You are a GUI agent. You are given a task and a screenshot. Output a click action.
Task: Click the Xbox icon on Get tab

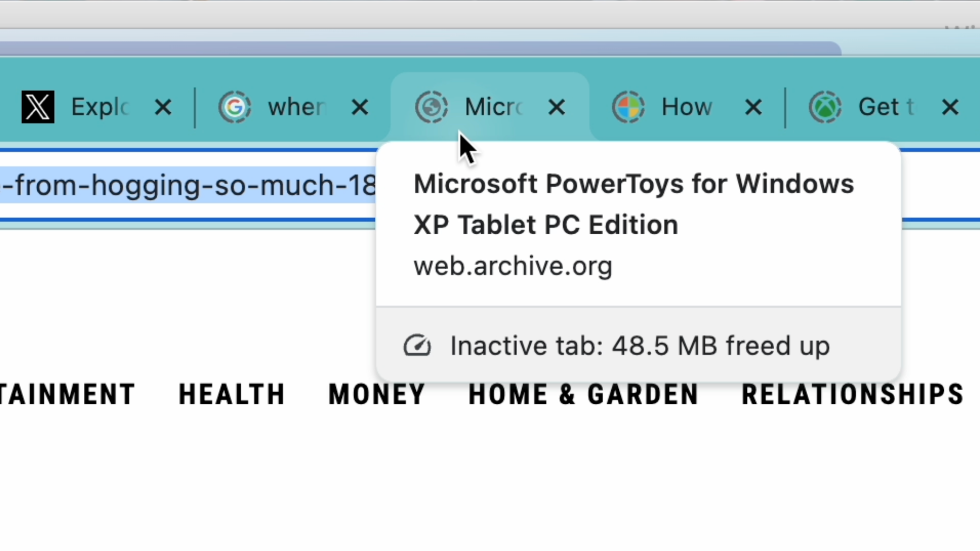click(825, 106)
